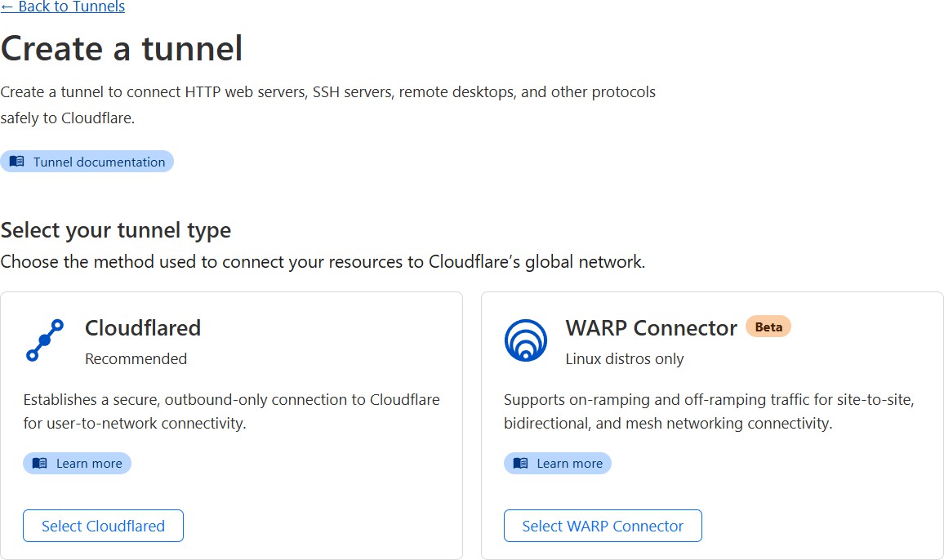Viewport: 944px width, 560px height.
Task: Open Learn more for Cloudflared
Action: 77,463
